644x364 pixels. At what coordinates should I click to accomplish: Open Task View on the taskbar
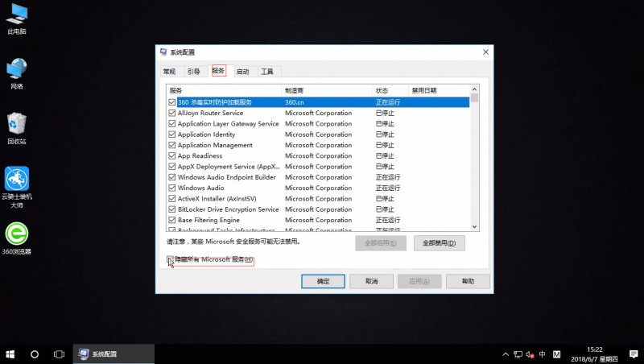(59, 354)
